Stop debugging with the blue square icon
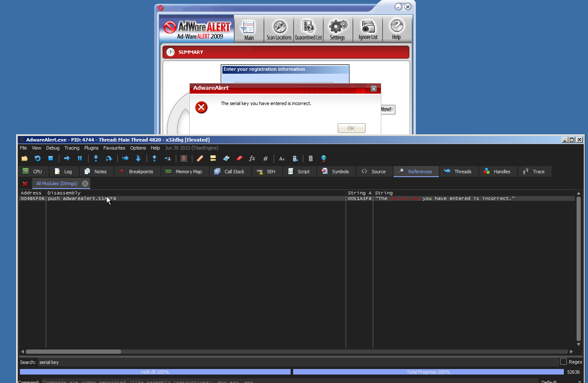The width and height of the screenshot is (588, 383). [50, 158]
